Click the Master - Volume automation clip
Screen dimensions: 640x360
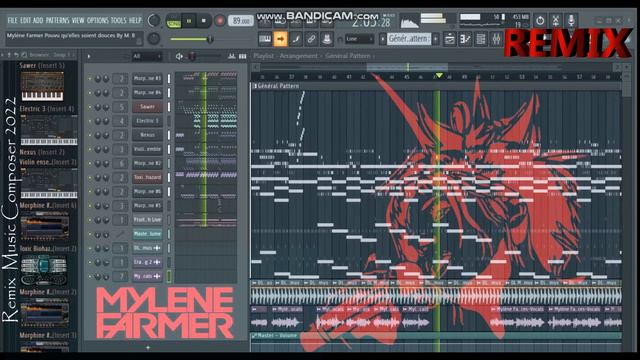point(436,336)
